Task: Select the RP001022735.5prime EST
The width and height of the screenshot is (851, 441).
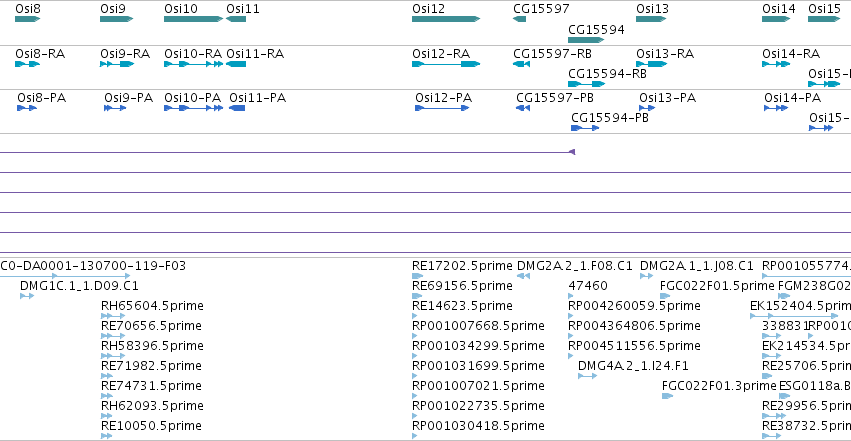Action: (x=415, y=416)
